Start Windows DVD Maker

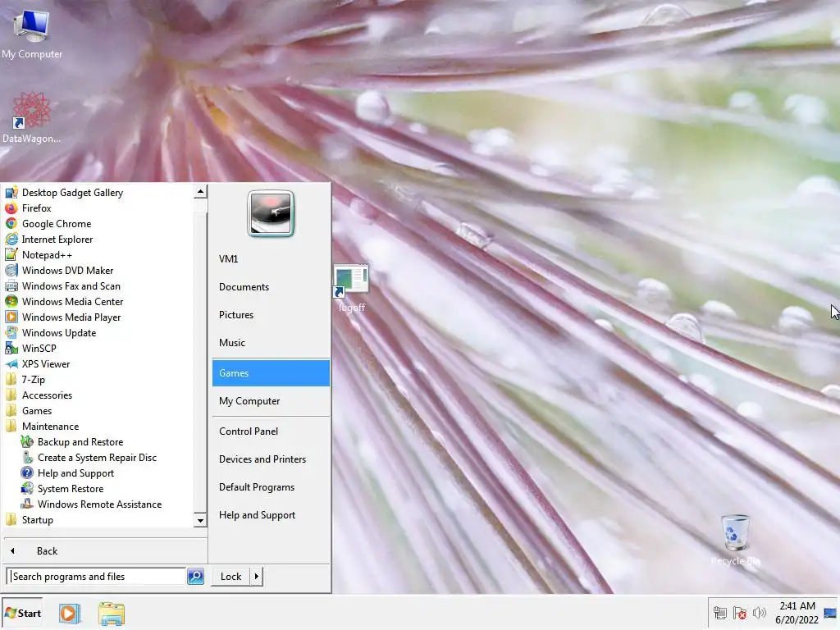click(x=67, y=270)
